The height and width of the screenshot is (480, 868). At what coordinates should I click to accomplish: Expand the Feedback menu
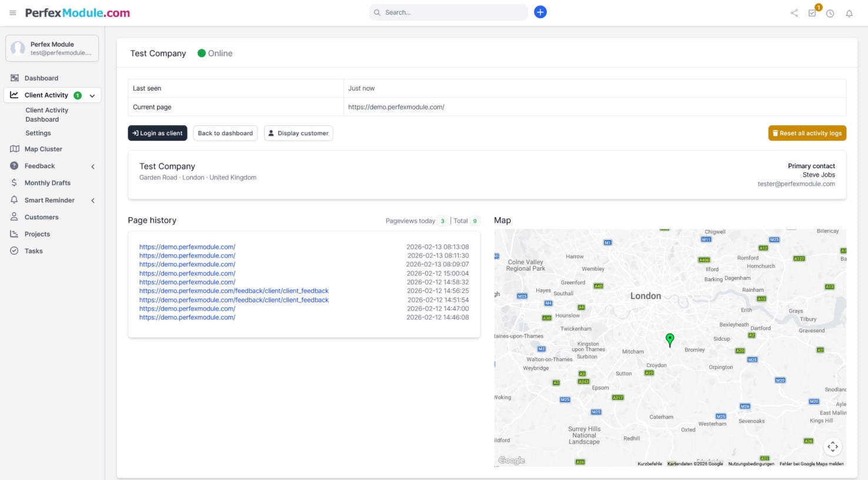92,166
